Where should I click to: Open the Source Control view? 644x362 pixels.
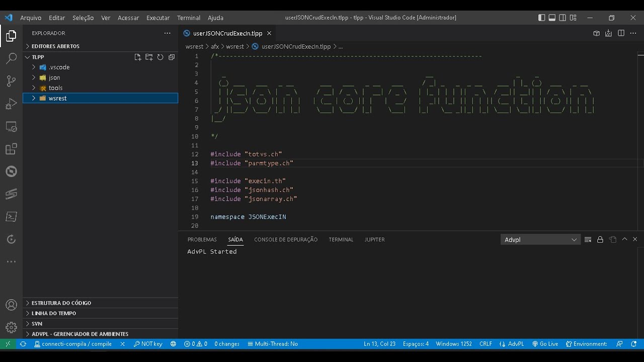11,81
